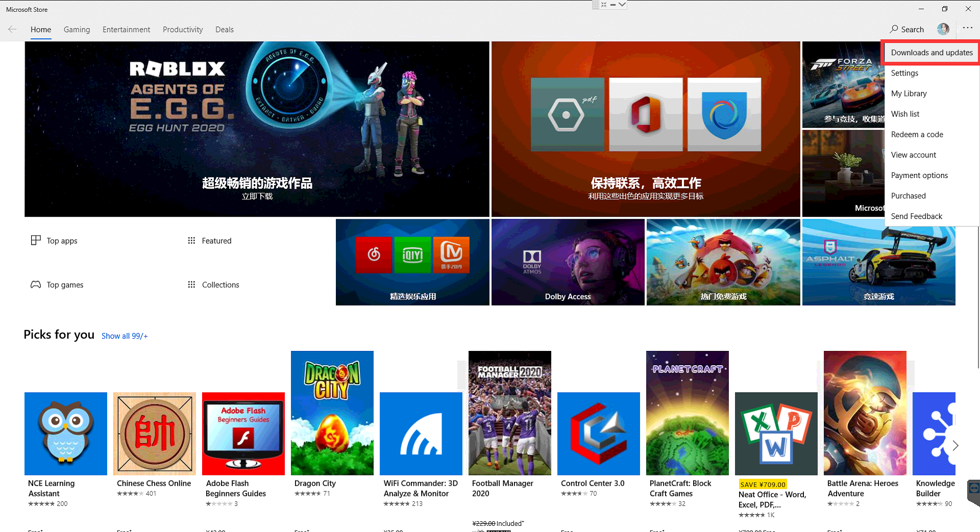Click the Picks for you heading
The height and width of the screenshot is (532, 980).
point(59,335)
